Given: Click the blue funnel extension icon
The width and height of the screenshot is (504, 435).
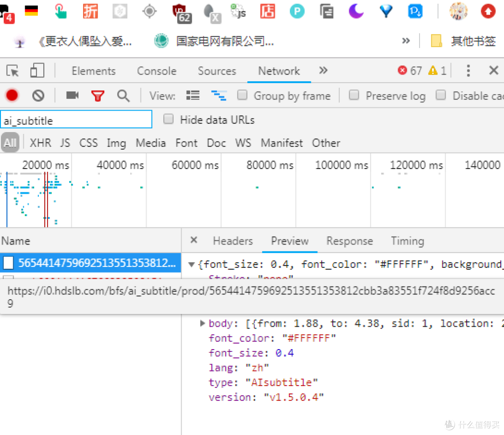Looking at the screenshot, I should tap(386, 11).
